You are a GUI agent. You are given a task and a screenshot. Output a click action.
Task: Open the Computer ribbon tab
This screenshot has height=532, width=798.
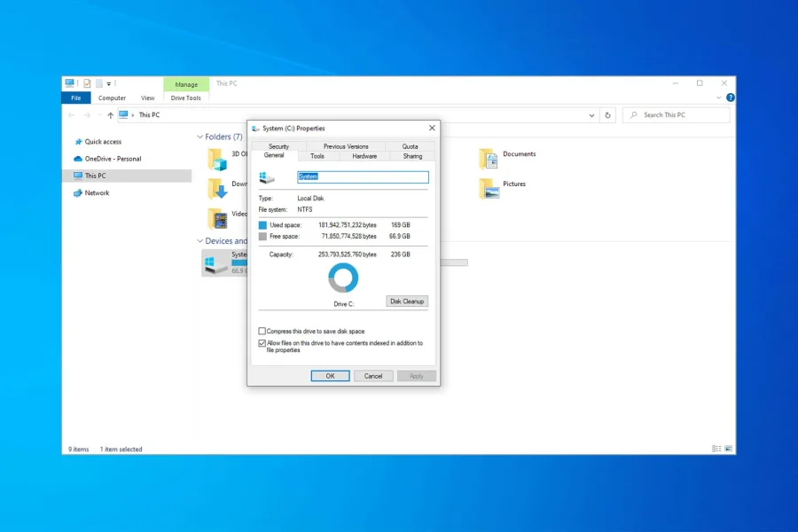coord(112,98)
